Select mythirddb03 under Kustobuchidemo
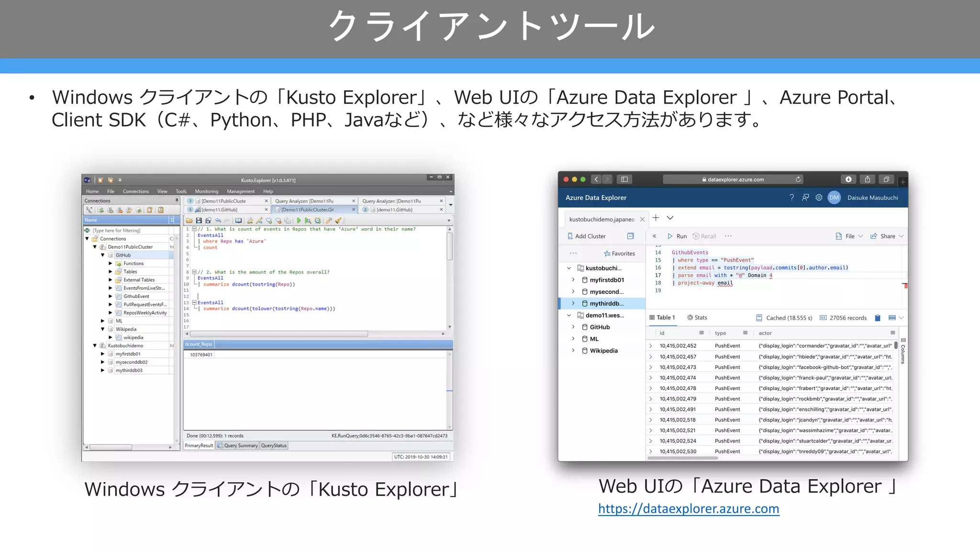980x551 pixels. [129, 371]
